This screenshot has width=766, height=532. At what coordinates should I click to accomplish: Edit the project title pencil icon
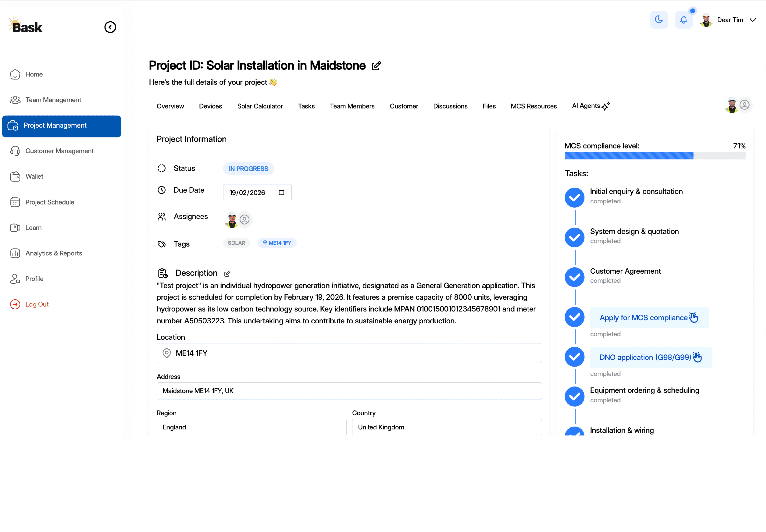[376, 66]
